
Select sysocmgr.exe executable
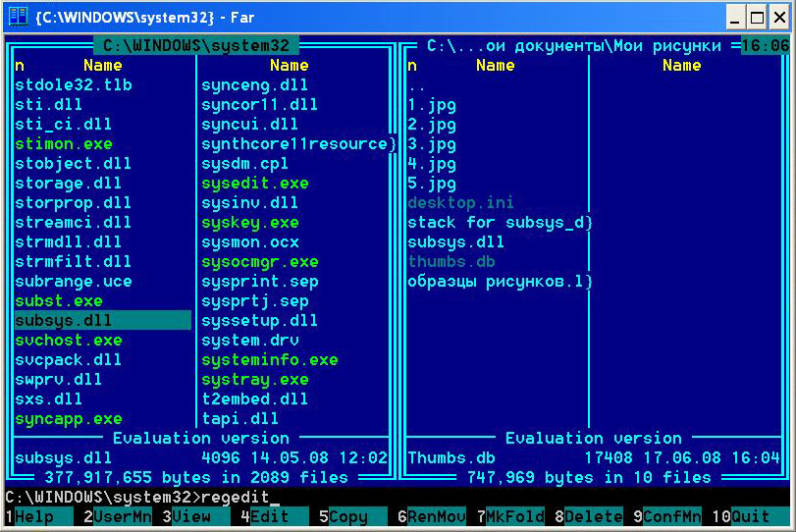260,261
